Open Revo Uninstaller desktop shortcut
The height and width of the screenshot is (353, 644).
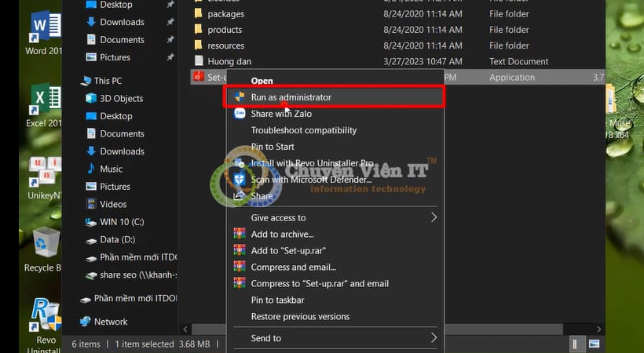coord(44,324)
